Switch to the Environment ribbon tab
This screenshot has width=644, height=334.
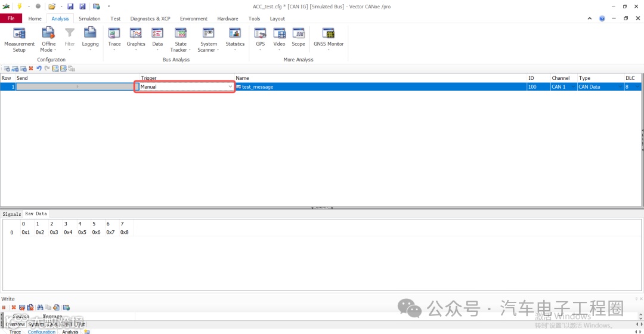click(x=193, y=18)
